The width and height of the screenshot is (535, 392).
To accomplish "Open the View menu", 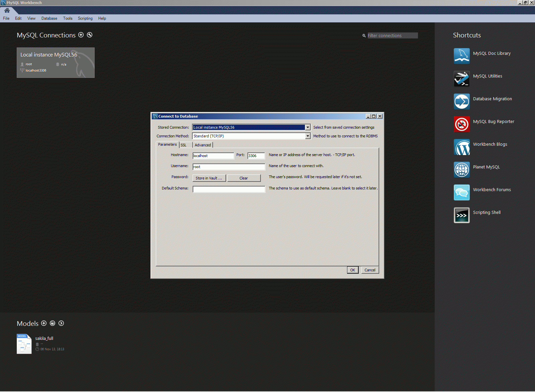I will 31,18.
